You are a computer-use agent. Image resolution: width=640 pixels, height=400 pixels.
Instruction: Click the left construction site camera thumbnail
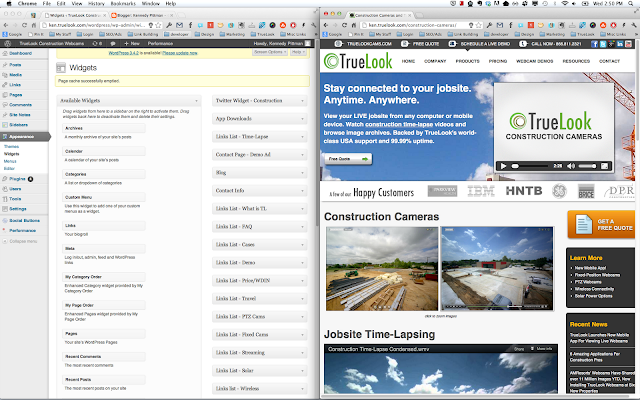382,269
